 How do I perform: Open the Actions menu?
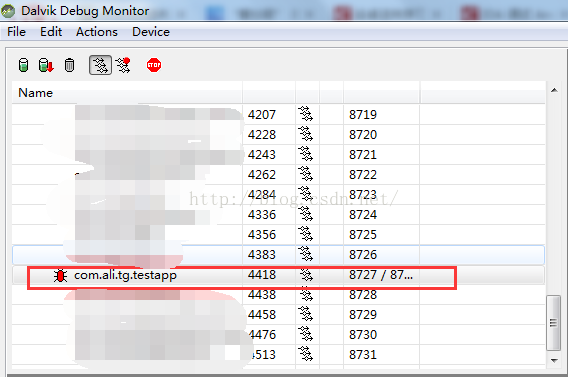[97, 32]
